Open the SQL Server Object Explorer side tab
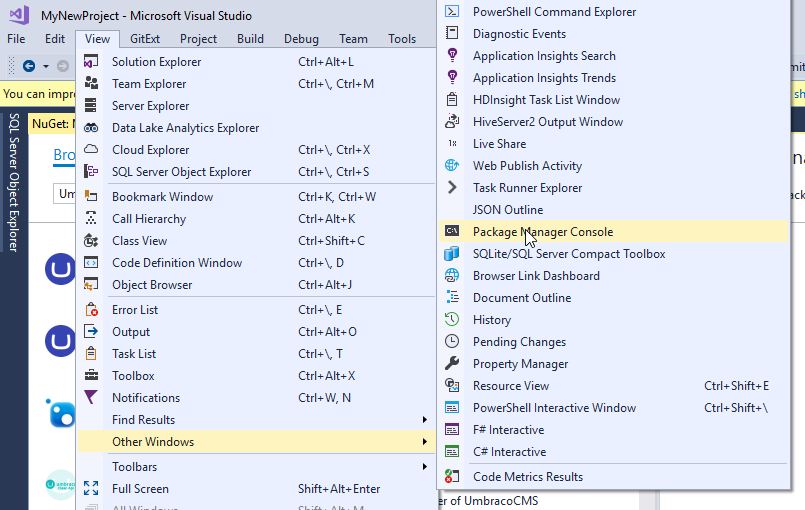The image size is (805, 510). tap(14, 182)
